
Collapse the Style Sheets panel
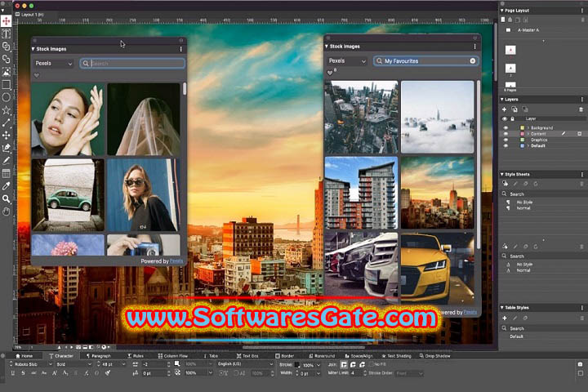point(502,175)
